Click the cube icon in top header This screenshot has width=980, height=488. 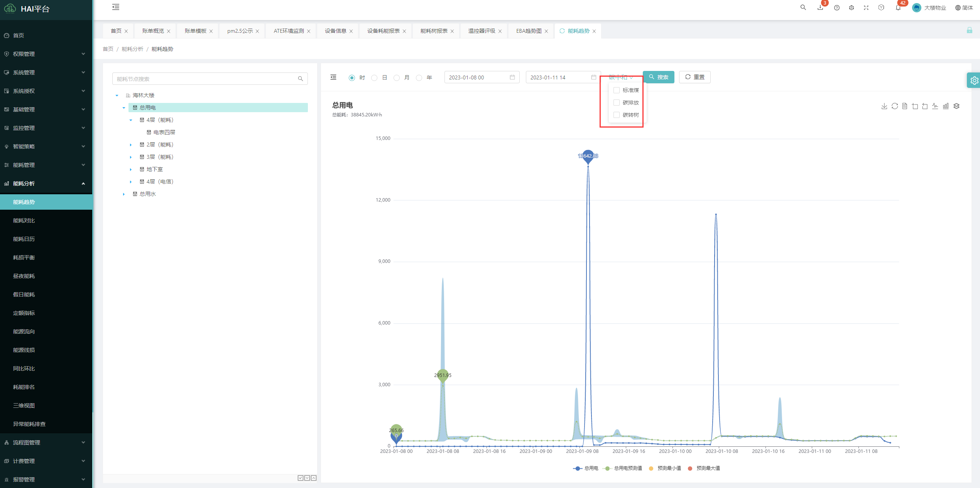[852, 8]
